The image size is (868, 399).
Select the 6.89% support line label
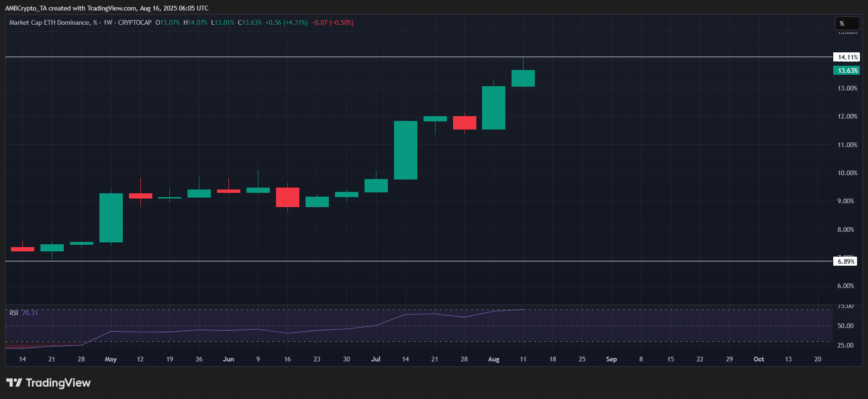(x=845, y=261)
